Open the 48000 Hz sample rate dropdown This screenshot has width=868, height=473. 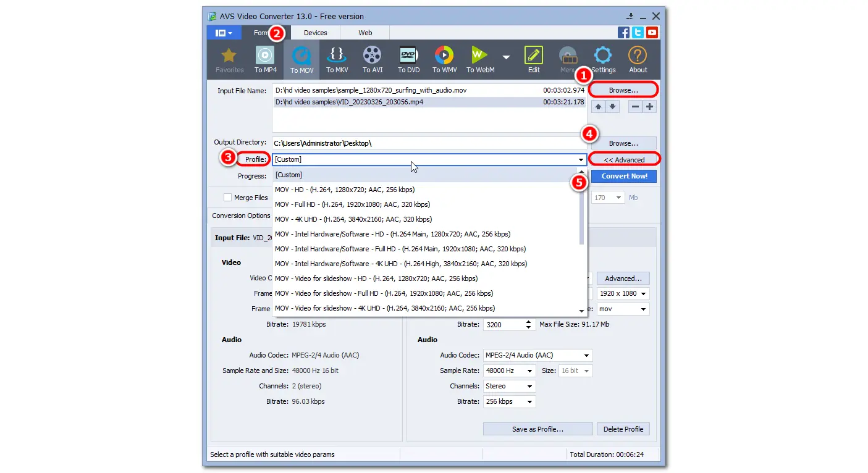pos(509,370)
